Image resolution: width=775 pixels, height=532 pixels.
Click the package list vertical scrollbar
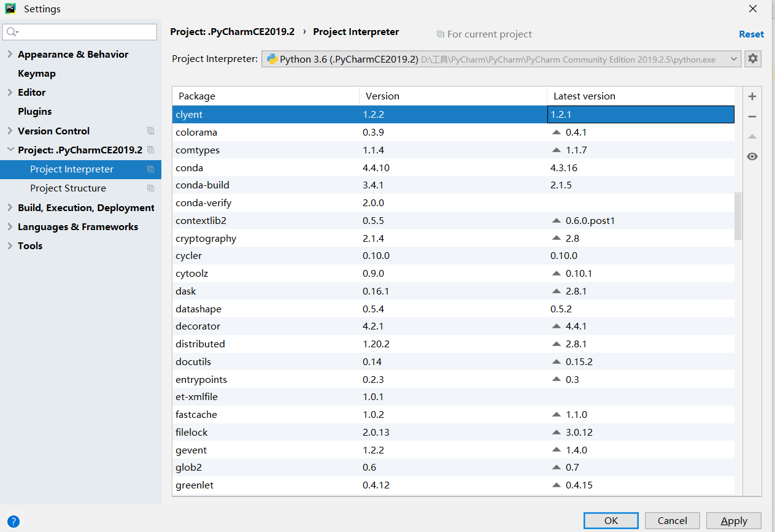pyautogui.click(x=738, y=216)
